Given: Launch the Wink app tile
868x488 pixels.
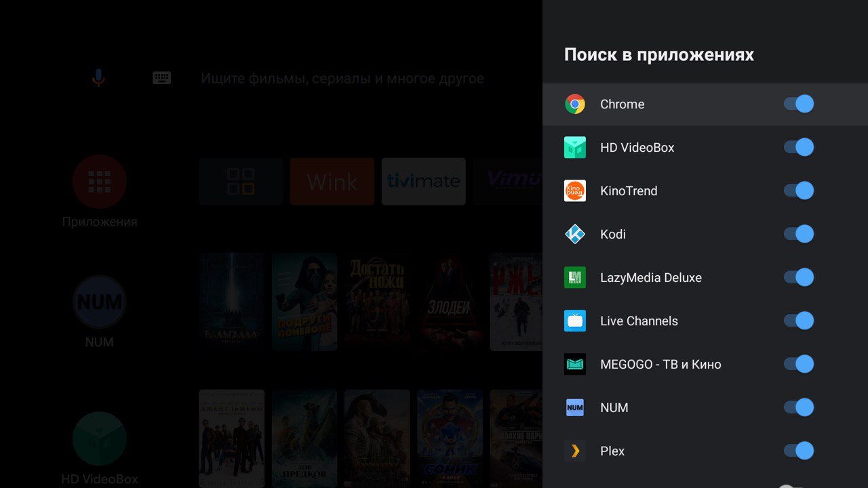Looking at the screenshot, I should tap(332, 182).
